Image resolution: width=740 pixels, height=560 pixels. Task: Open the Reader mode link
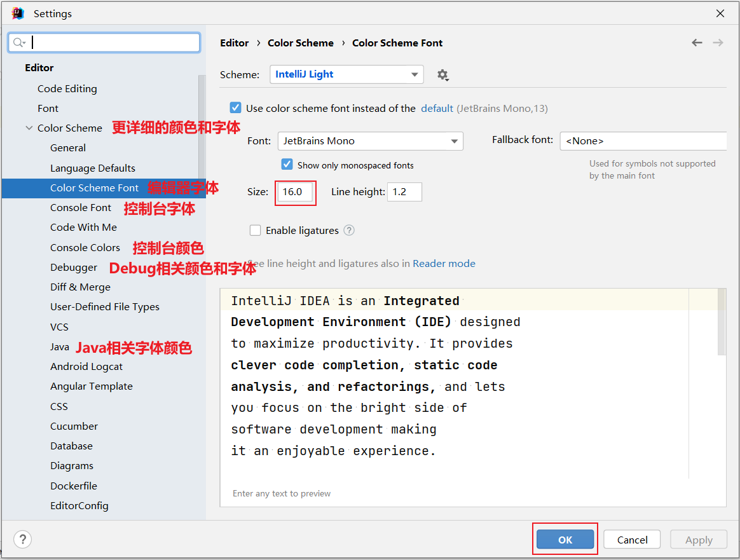point(444,264)
